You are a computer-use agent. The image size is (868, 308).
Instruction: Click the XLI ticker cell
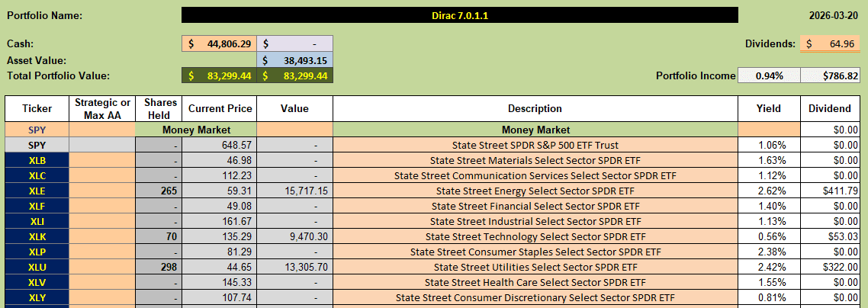coord(37,222)
